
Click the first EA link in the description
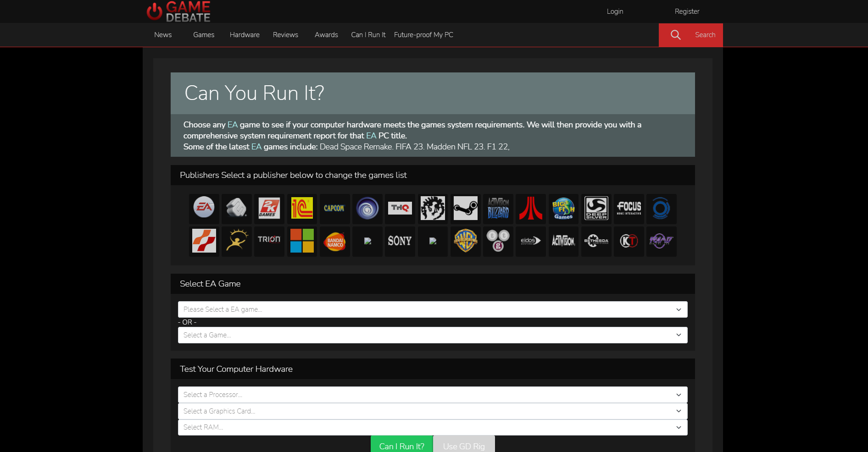(x=233, y=125)
